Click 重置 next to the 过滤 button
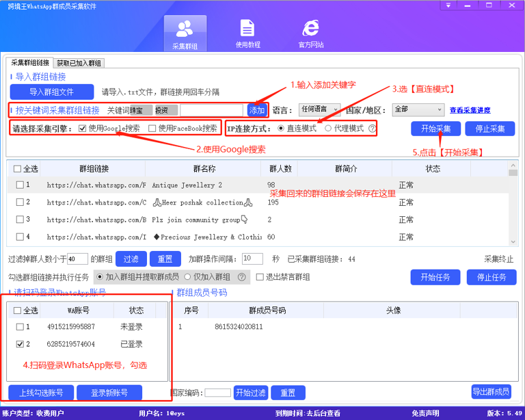Screen dimensions: 525x420 click(165, 259)
